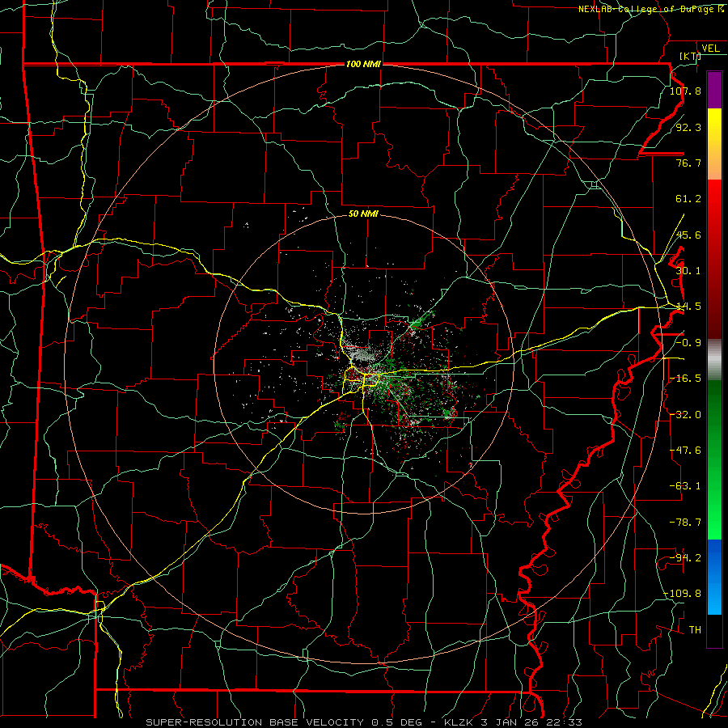Click the 107.8 value on velocity scale
Image resolution: width=728 pixels, height=728 pixels.
point(685,91)
